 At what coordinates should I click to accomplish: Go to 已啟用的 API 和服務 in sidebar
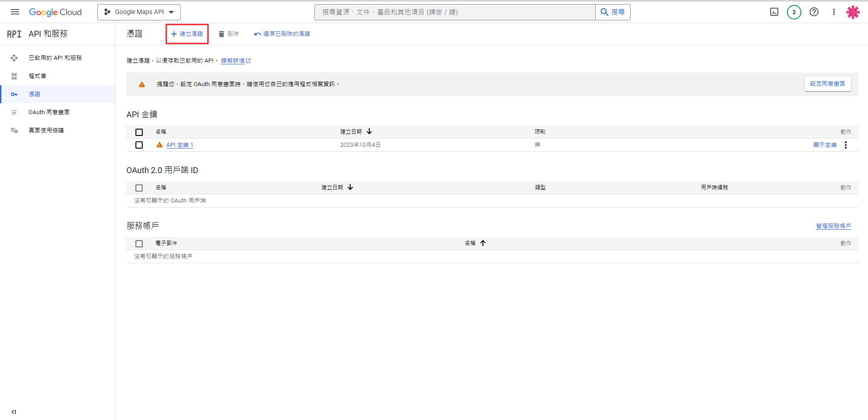(55, 58)
